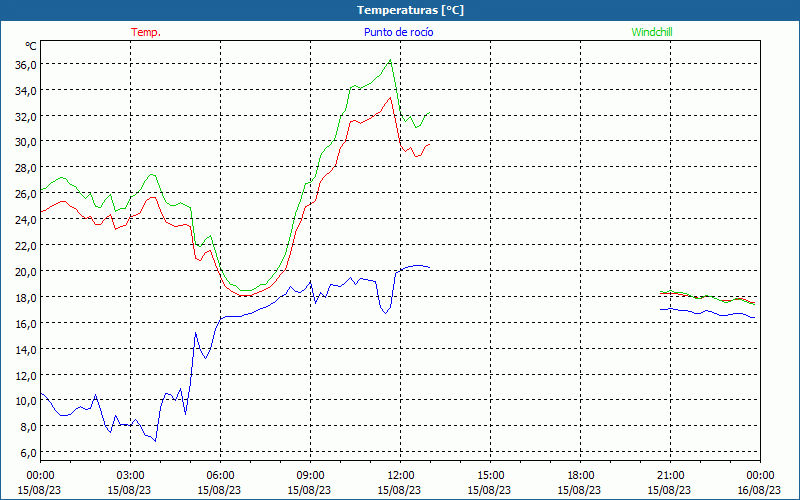The height and width of the screenshot is (500, 800).
Task: Click the '15/08/23' date beneath 15:00
Action: 489,490
